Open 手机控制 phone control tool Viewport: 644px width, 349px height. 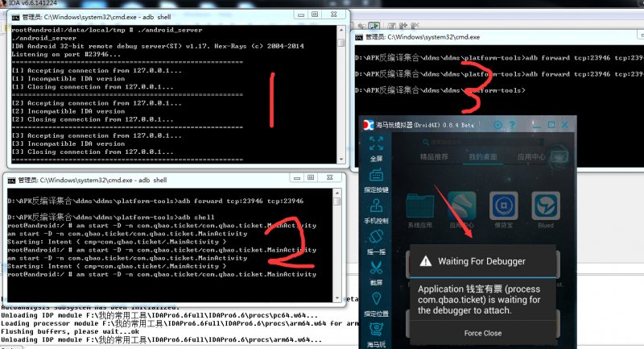(376, 206)
